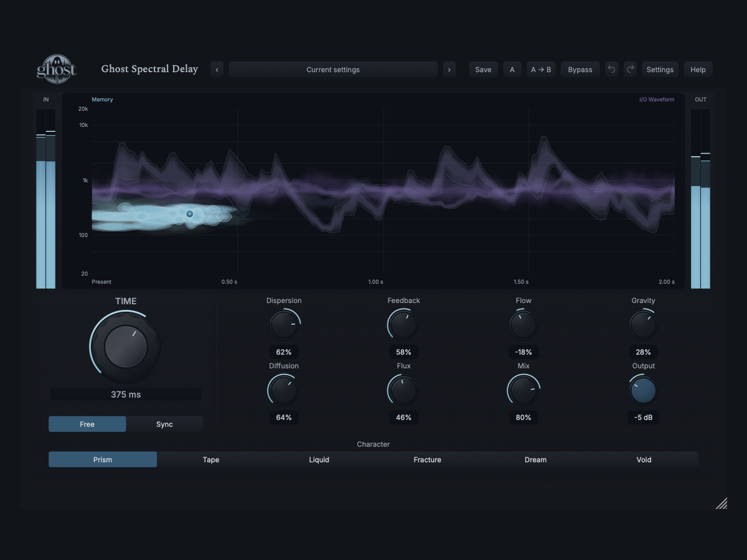Click the Memory display label
This screenshot has height=560, width=747.
click(102, 100)
